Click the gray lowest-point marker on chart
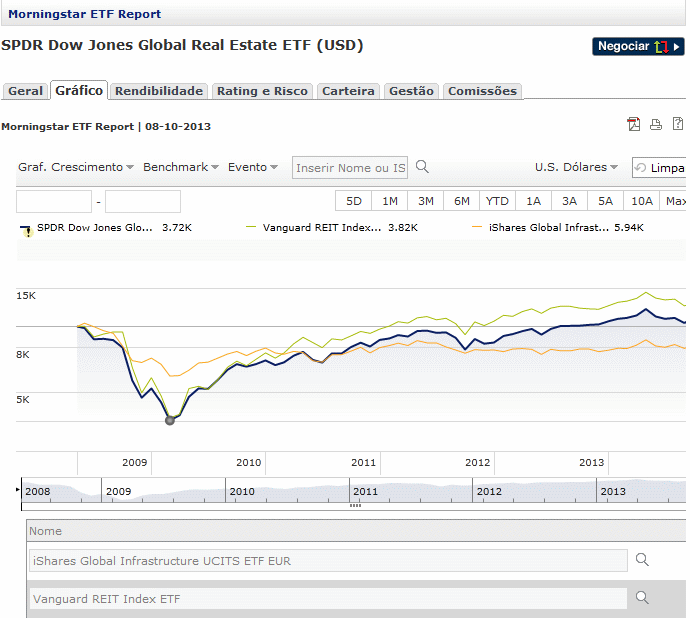The image size is (690, 618). [x=169, y=420]
